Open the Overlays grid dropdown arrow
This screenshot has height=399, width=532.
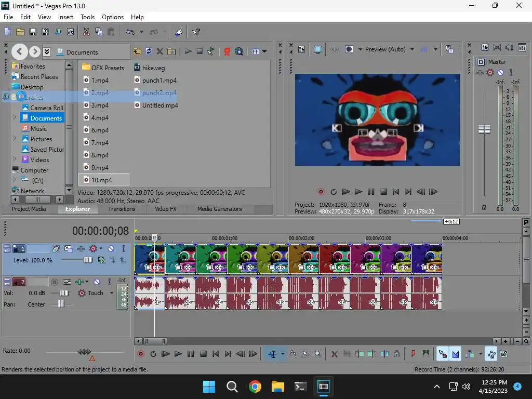(436, 49)
